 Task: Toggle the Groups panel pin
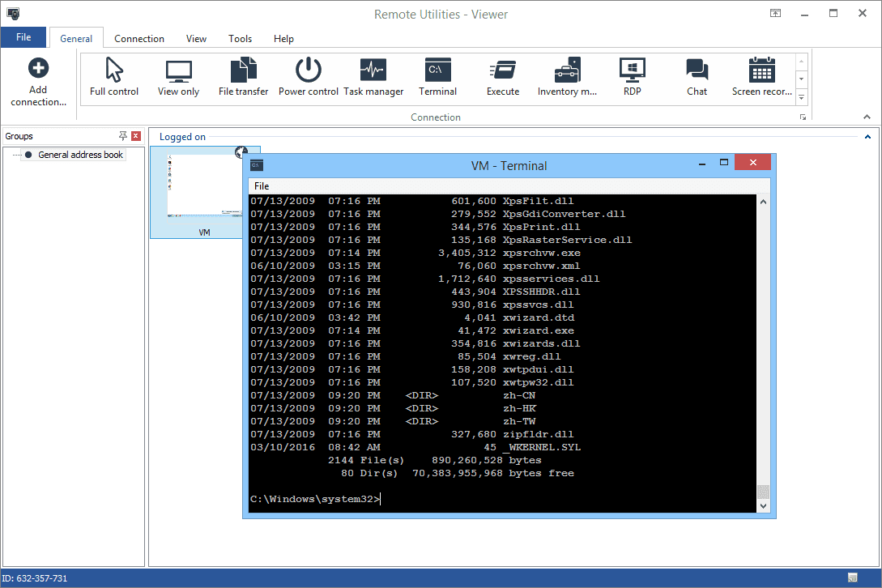click(123, 136)
